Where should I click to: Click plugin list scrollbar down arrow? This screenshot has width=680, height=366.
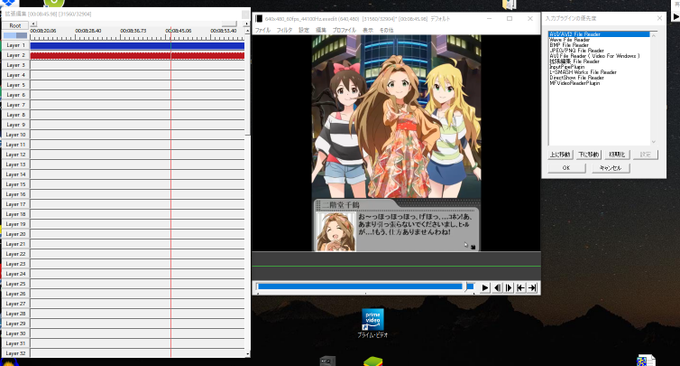[x=654, y=142]
